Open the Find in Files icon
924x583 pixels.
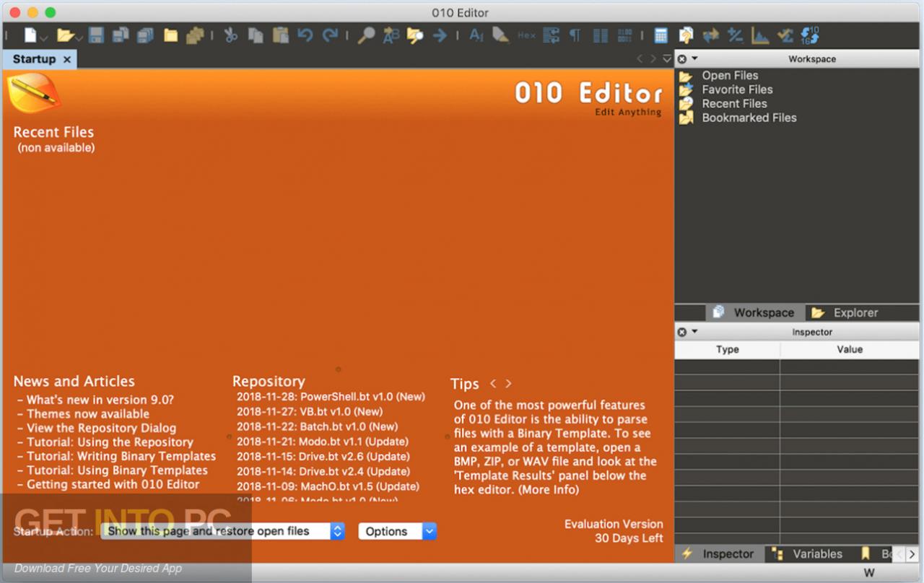click(415, 35)
